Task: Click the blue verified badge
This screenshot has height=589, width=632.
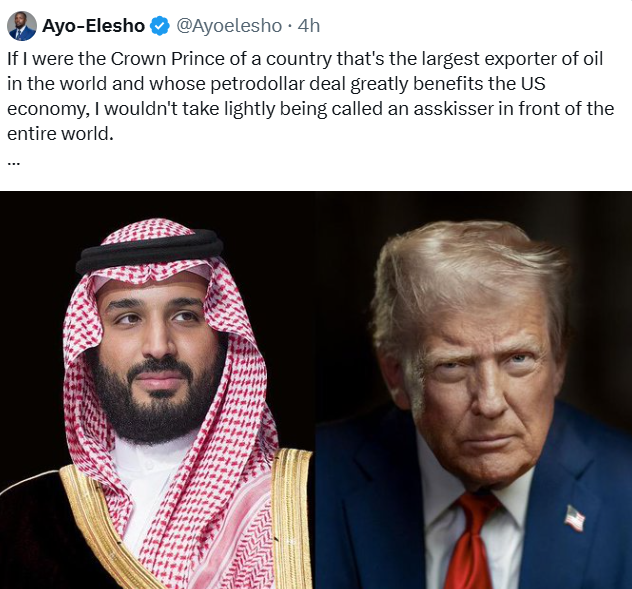Action: [159, 25]
